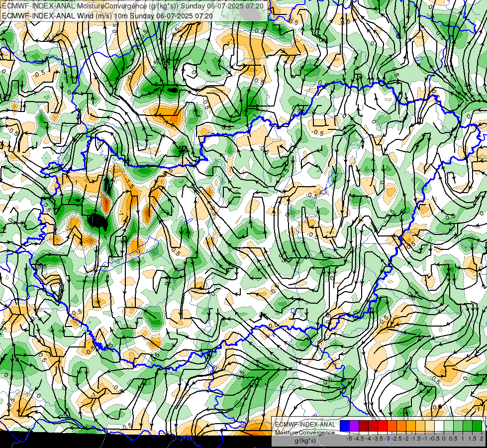This screenshot has height=448, width=487.
Task: Click the 1.5 tick label in legend
Action: click(473, 439)
